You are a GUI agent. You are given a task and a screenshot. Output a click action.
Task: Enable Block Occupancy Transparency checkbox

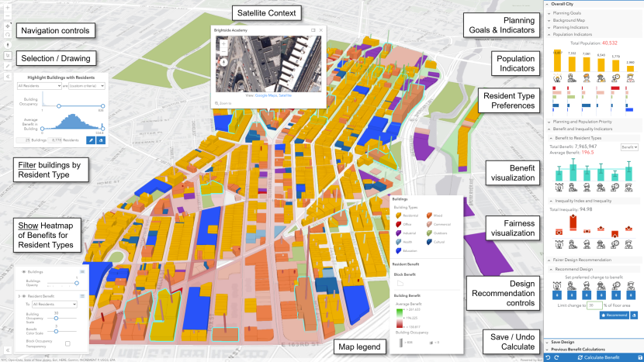(x=68, y=343)
